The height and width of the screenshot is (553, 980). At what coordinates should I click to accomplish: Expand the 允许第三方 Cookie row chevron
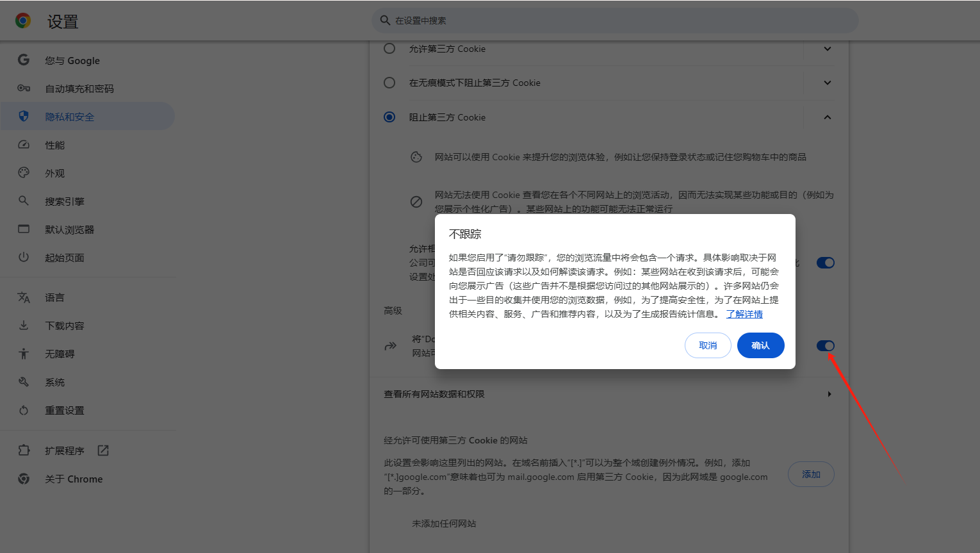pos(828,49)
